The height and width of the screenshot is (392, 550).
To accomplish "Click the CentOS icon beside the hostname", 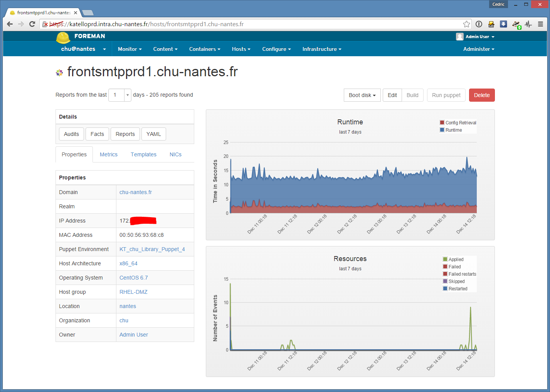I will 59,72.
